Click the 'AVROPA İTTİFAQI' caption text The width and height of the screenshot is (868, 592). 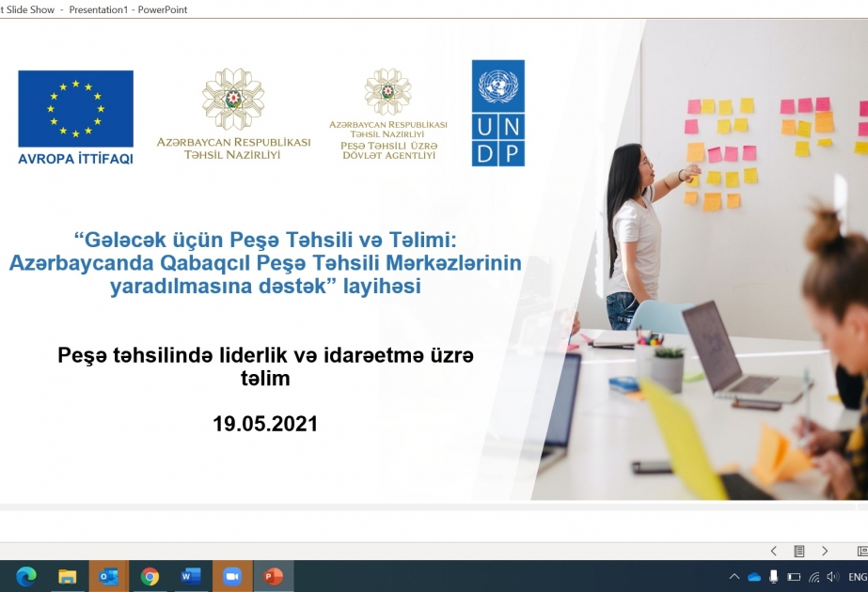click(76, 159)
